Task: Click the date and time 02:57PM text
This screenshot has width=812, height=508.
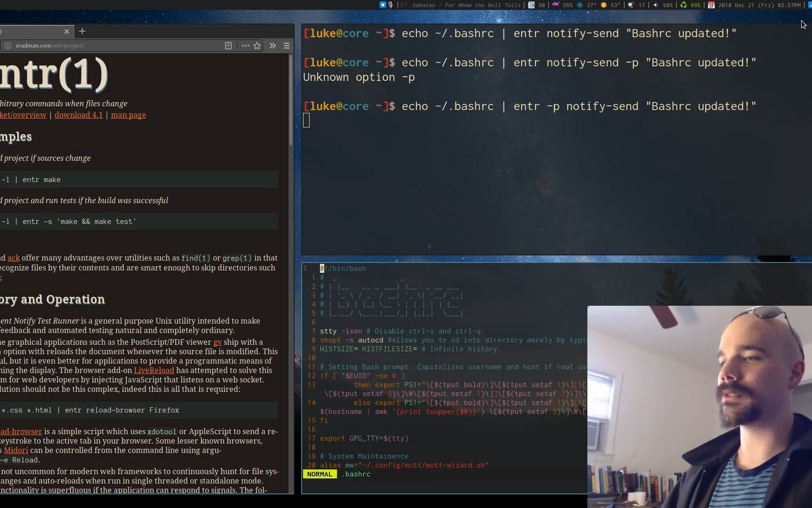Action: click(x=759, y=5)
